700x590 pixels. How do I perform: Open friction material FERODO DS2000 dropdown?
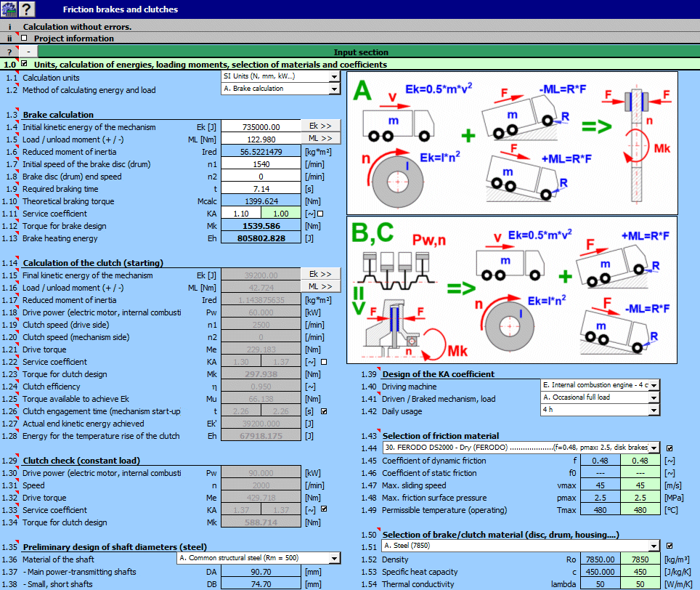(x=654, y=448)
